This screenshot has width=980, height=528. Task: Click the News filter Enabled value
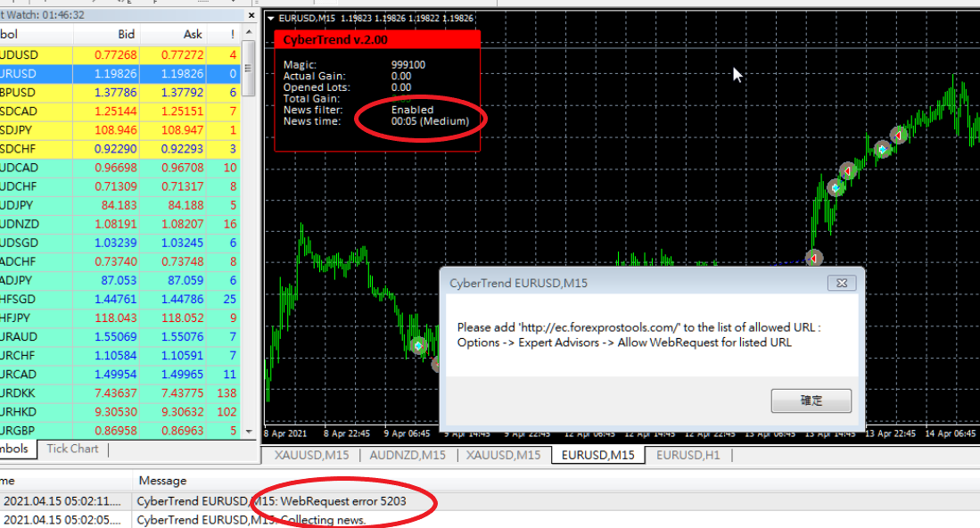(412, 110)
